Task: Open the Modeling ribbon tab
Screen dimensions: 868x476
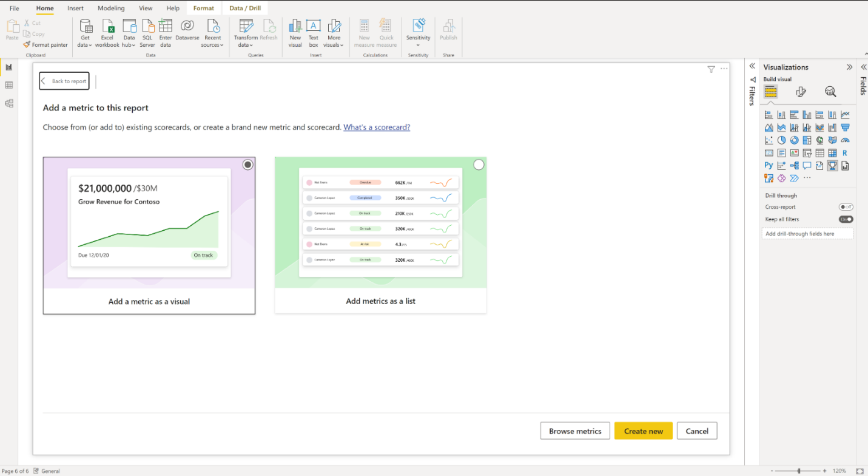Action: click(x=111, y=8)
